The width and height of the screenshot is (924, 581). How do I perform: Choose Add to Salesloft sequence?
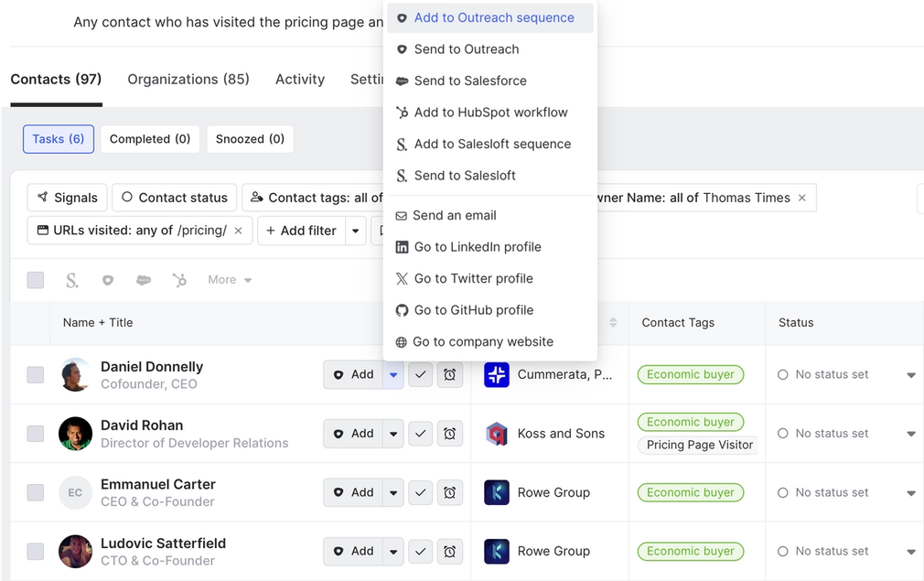[489, 144]
